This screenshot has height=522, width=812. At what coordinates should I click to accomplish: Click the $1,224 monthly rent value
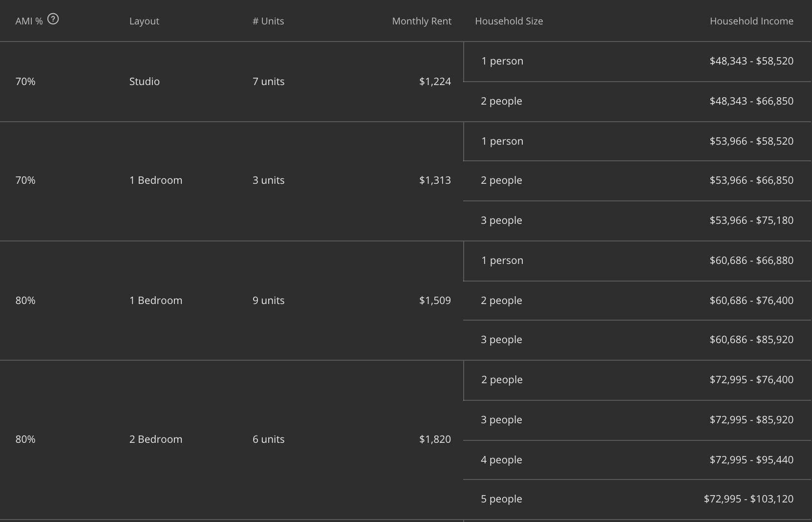[x=435, y=82]
